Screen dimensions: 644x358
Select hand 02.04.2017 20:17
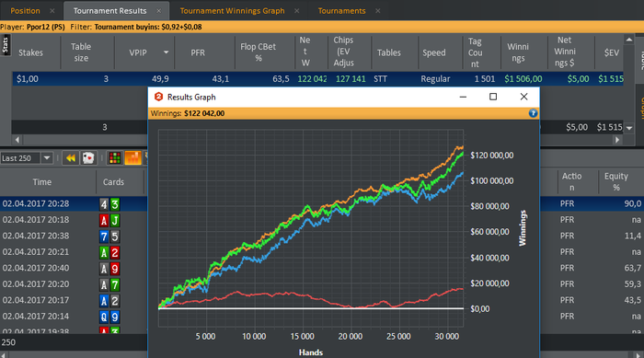click(x=36, y=300)
